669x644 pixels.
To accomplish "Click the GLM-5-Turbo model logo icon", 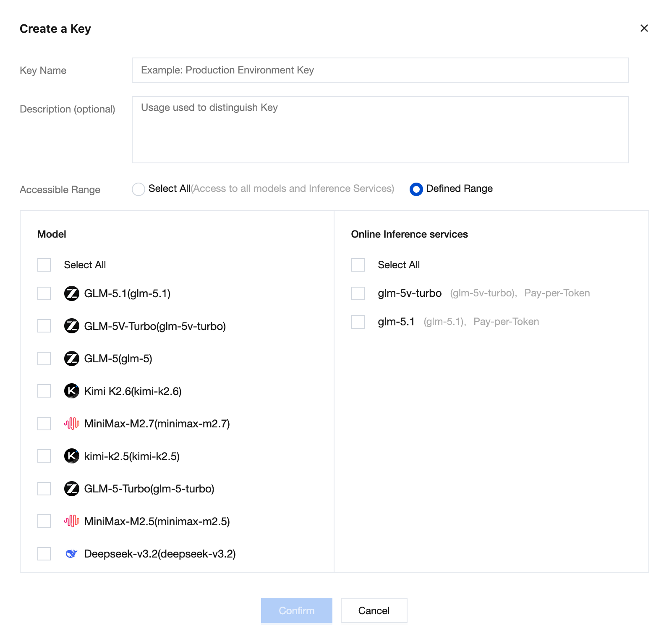I will pos(72,489).
